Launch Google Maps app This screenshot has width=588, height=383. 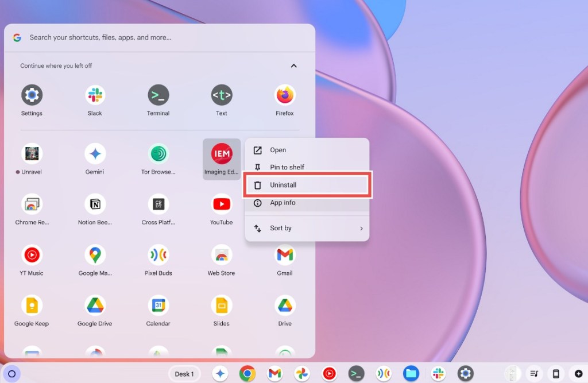[x=95, y=260]
